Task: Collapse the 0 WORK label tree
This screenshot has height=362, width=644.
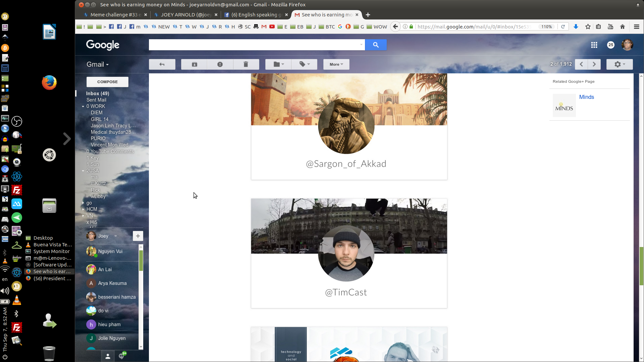Action: pos(83,107)
